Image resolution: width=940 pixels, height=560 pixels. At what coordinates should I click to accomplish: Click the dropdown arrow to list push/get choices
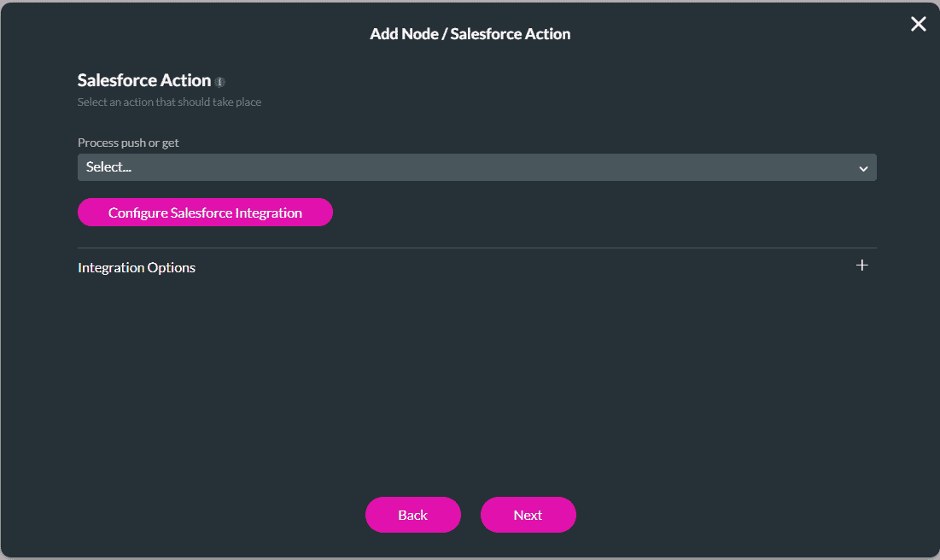coord(861,167)
